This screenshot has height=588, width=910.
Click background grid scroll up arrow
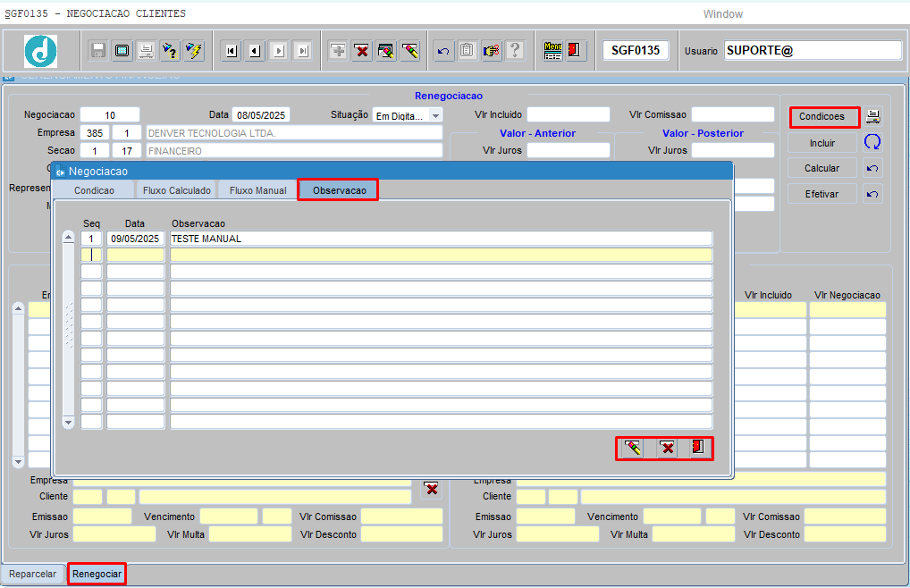[x=18, y=308]
